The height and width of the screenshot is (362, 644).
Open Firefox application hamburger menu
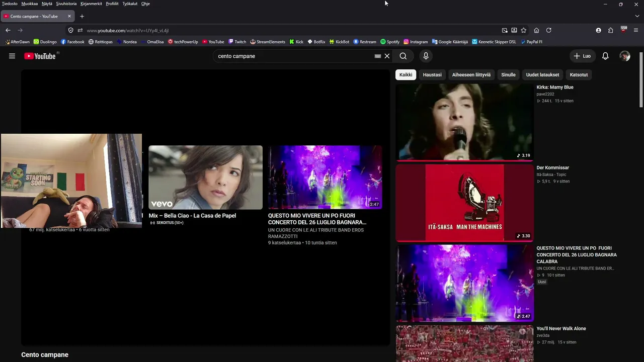[x=636, y=30]
